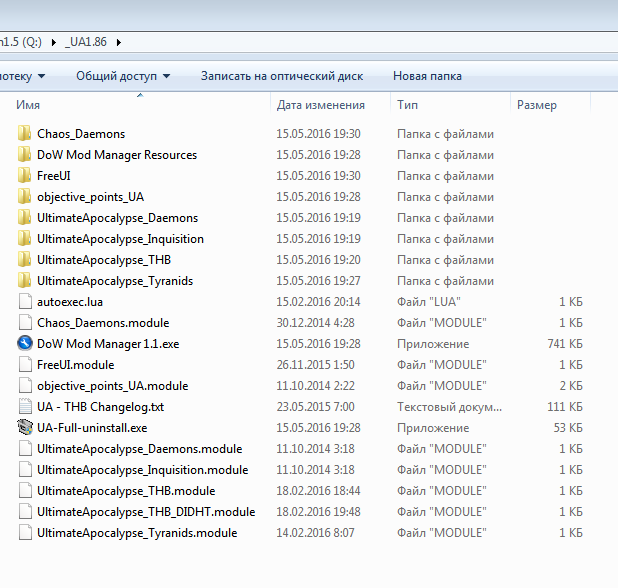618x588 pixels.
Task: Click the UltimateApocalypse_Inquisition folder icon
Action: (x=24, y=238)
